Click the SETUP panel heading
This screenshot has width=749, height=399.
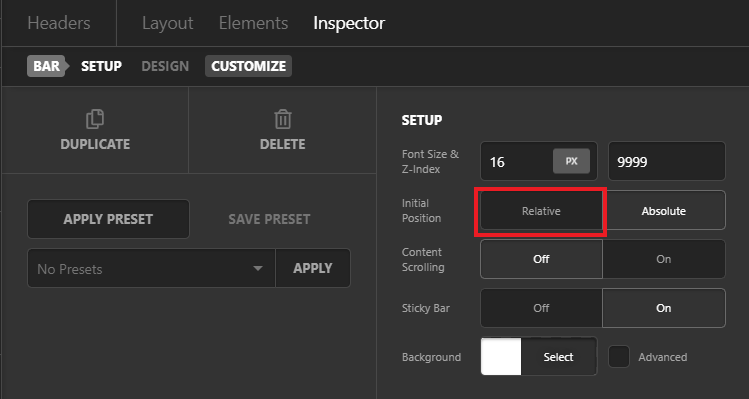pos(422,120)
